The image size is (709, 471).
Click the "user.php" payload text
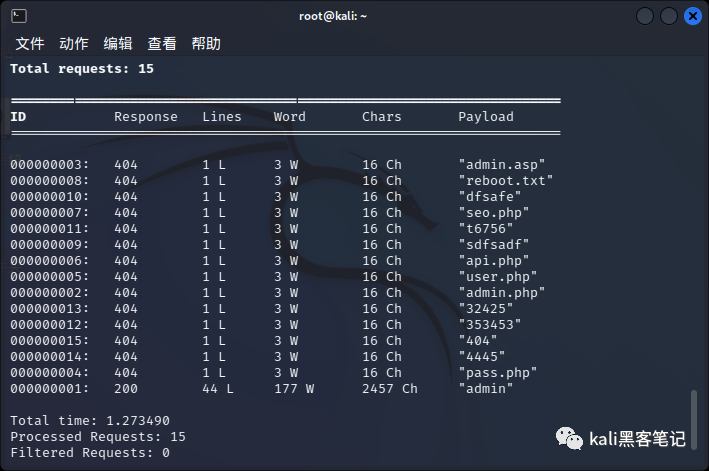(x=498, y=277)
